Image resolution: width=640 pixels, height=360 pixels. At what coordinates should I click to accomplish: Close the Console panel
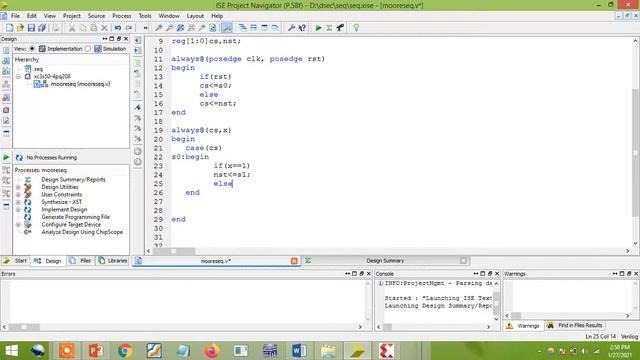[x=497, y=273]
